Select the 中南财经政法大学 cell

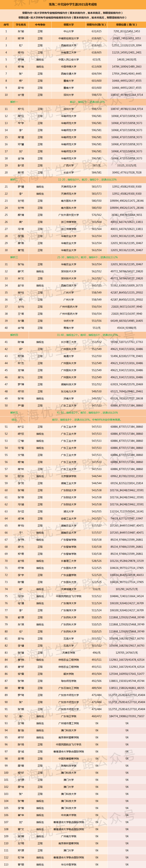(x=69, y=38)
